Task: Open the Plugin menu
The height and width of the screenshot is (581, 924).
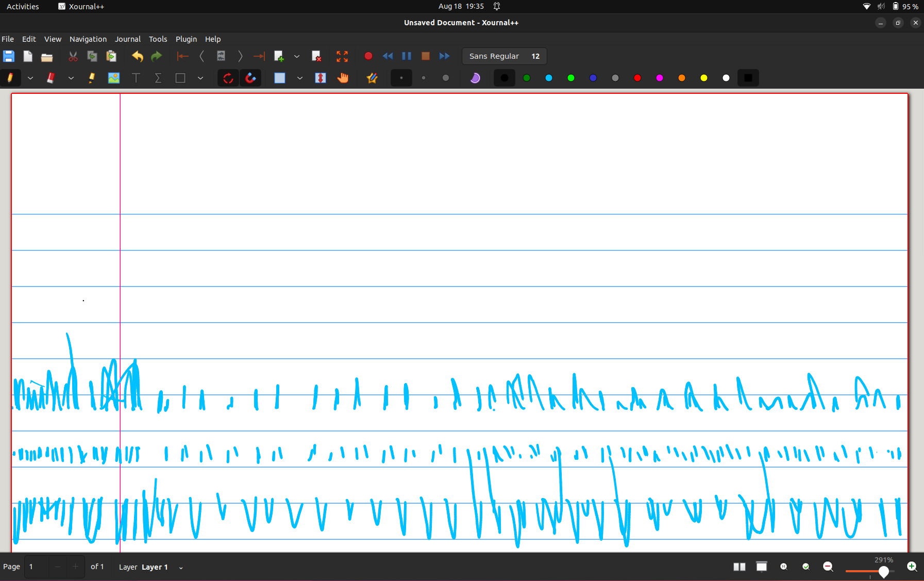Action: coord(186,39)
